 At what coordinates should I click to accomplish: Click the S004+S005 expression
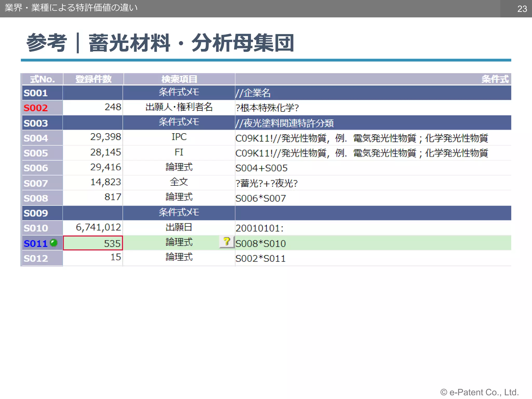[262, 168]
